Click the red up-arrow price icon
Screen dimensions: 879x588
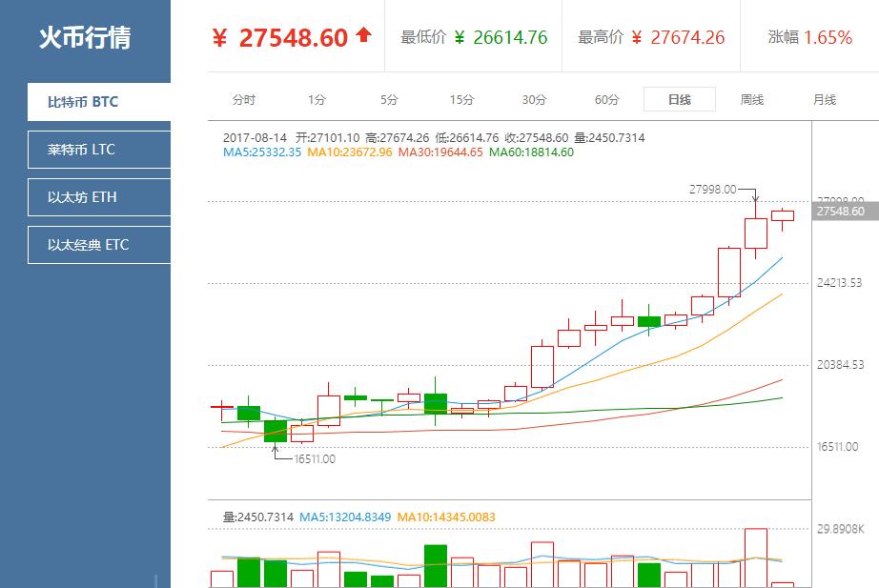[x=363, y=34]
